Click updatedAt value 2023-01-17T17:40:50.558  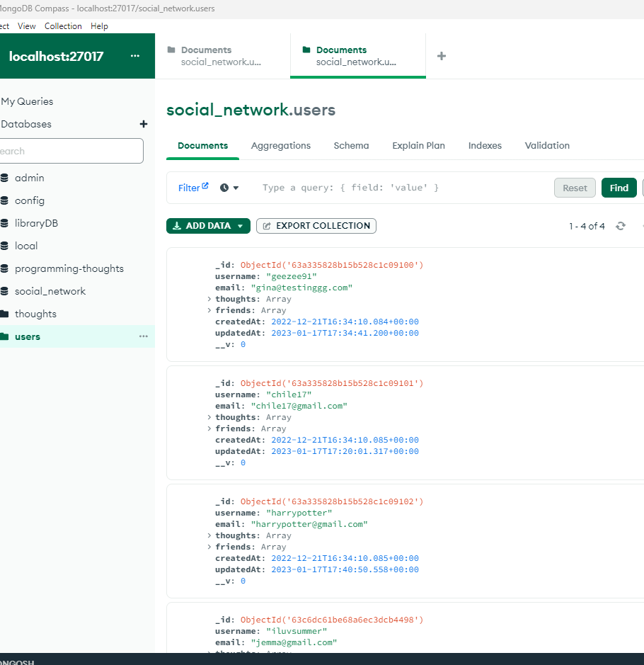[x=345, y=569]
